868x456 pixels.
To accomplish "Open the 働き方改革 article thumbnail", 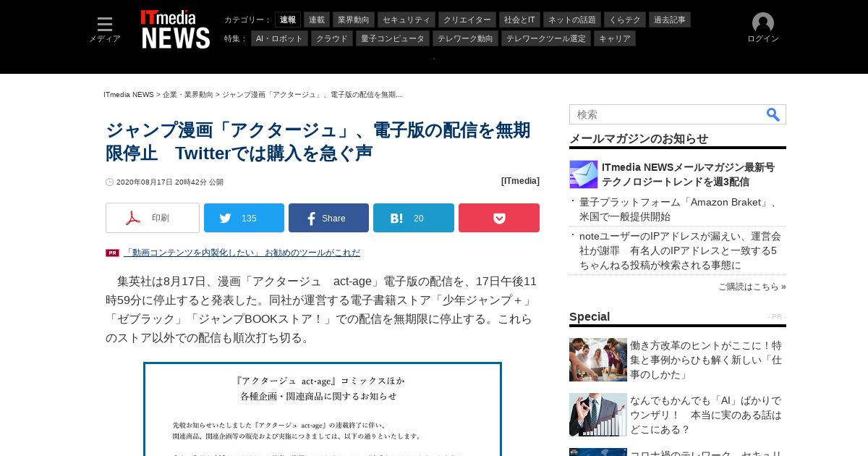I will tap(598, 360).
